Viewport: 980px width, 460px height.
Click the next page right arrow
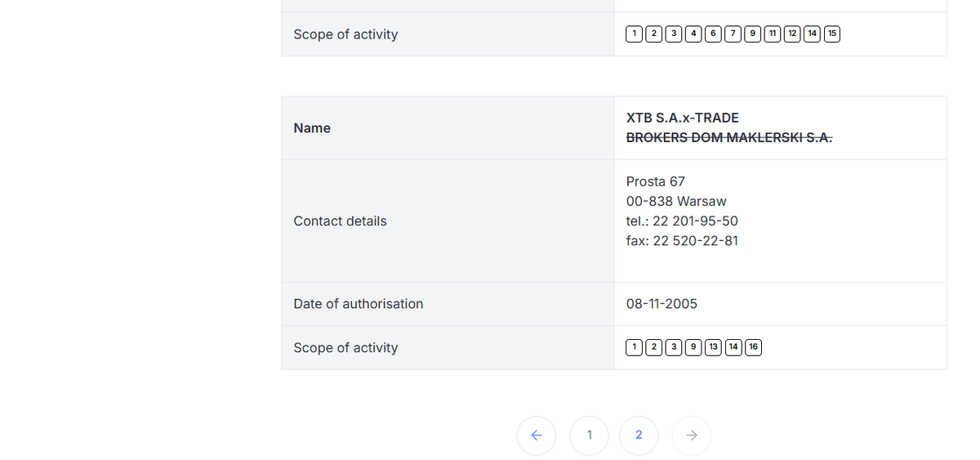click(692, 435)
